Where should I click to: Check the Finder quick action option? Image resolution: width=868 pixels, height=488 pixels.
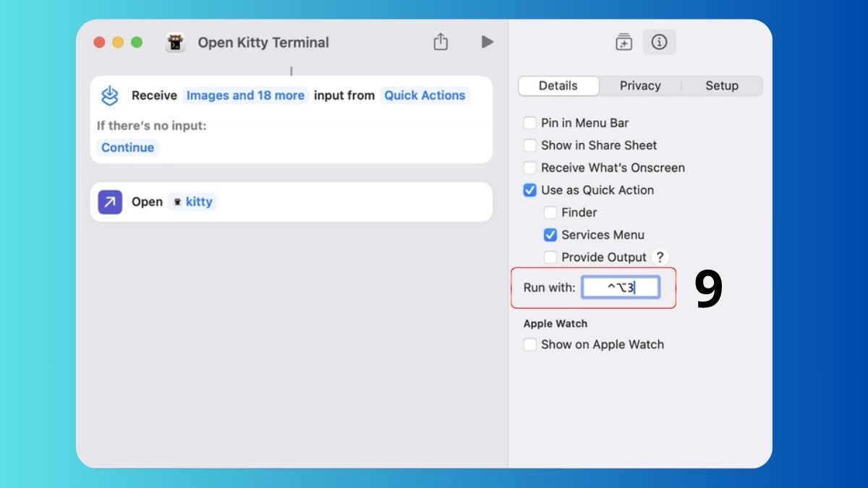(550, 213)
